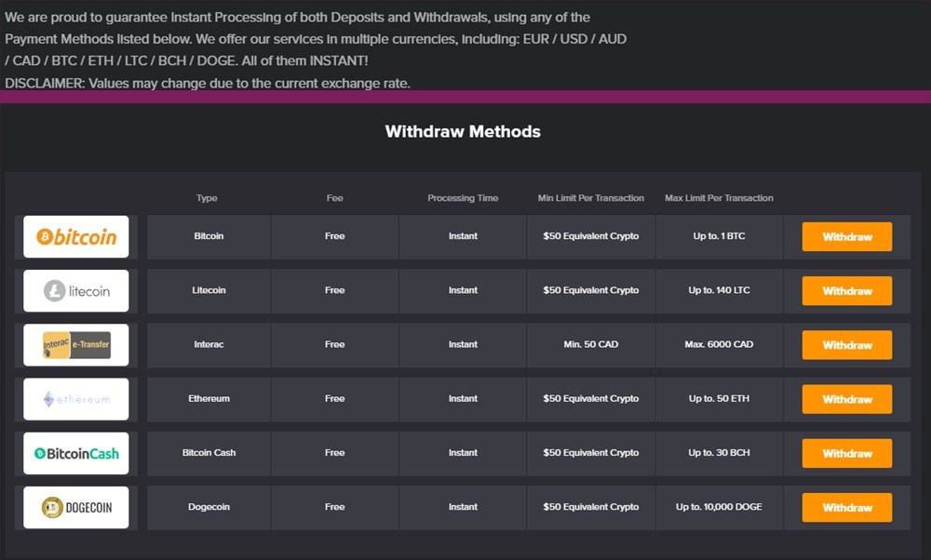Withdraw using Dogecoin

pos(846,507)
